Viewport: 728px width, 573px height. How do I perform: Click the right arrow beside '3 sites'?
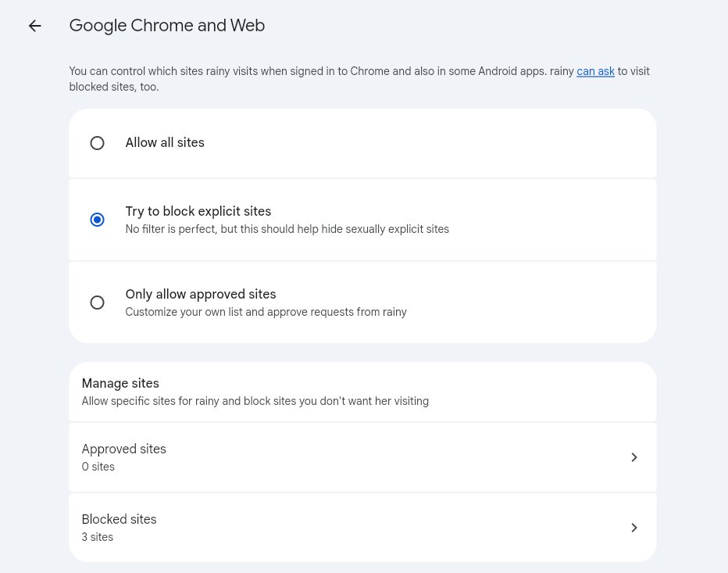[633, 528]
